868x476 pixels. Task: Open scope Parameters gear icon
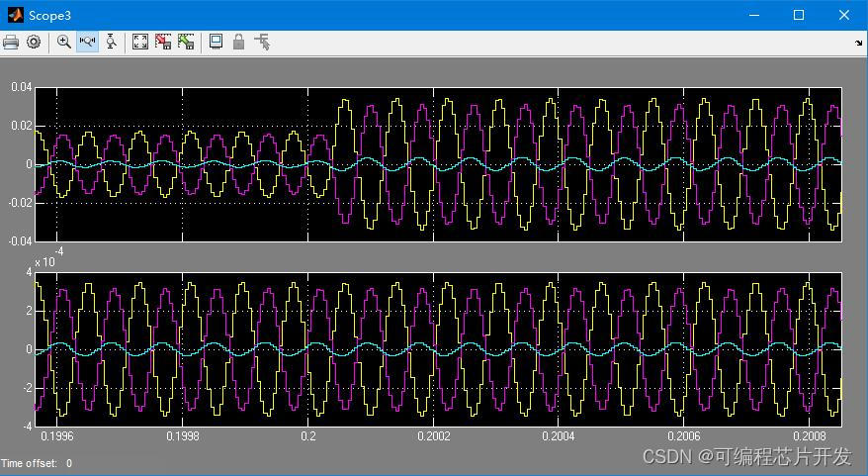coord(34,43)
